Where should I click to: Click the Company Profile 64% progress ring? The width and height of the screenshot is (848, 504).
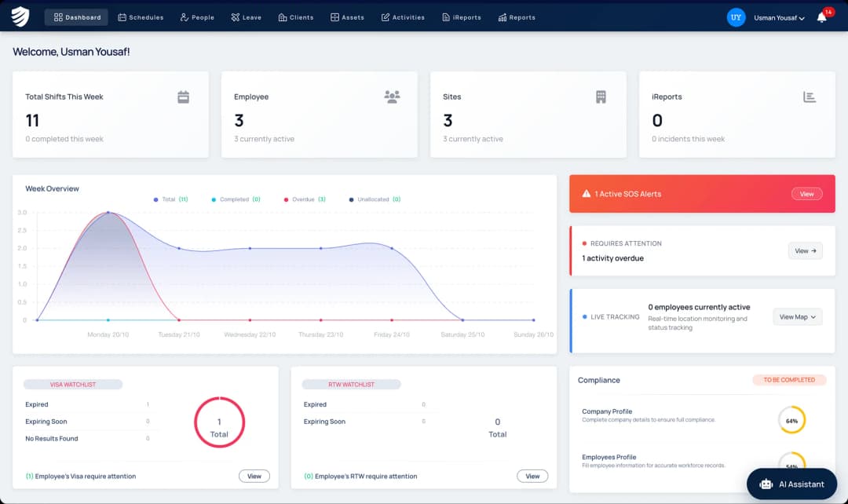tap(791, 420)
